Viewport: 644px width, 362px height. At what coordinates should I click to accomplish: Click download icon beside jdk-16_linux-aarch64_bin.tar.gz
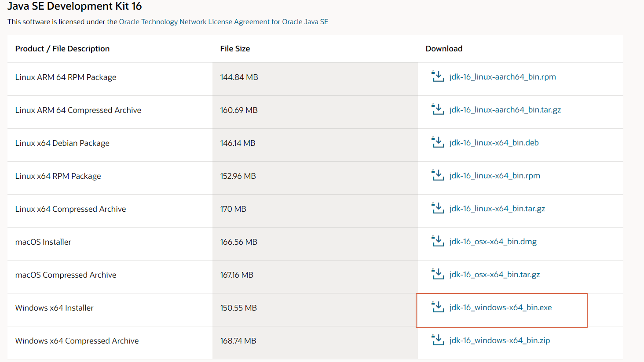tap(438, 109)
